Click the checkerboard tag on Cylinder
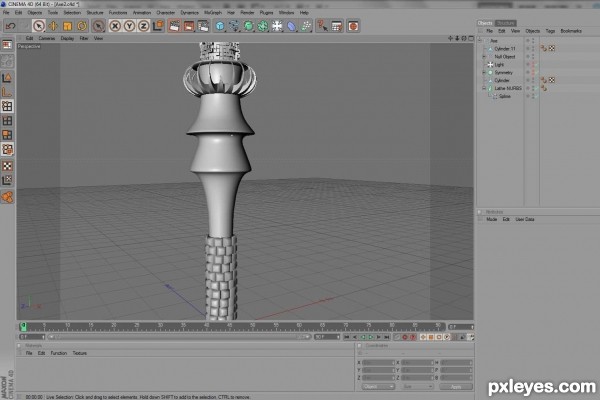Viewport: 600px width, 400px height. (x=552, y=80)
